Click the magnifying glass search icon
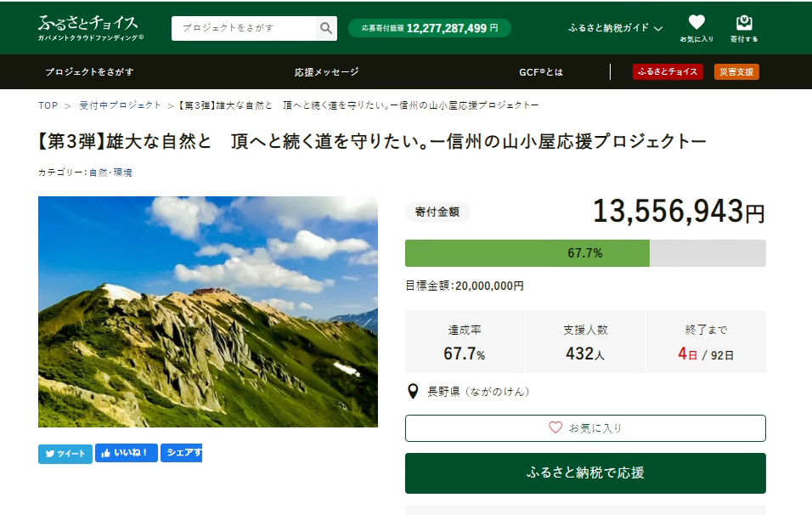812x515 pixels. [x=325, y=28]
